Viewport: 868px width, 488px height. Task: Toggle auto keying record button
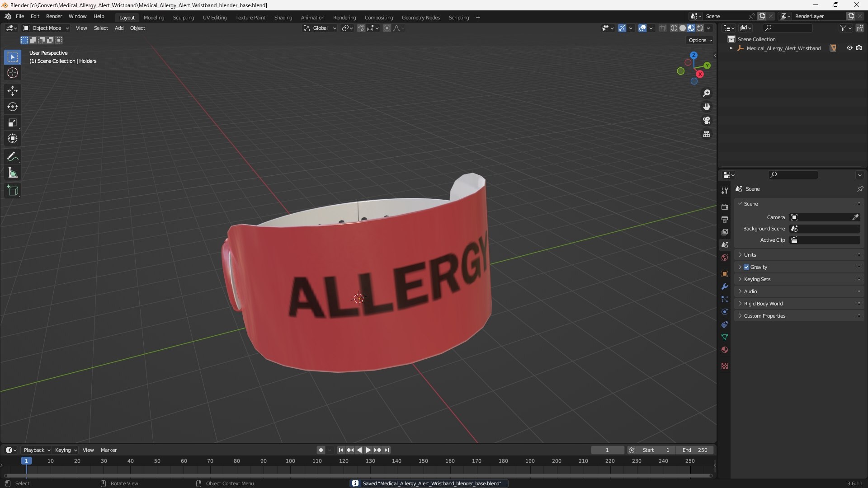pyautogui.click(x=321, y=450)
